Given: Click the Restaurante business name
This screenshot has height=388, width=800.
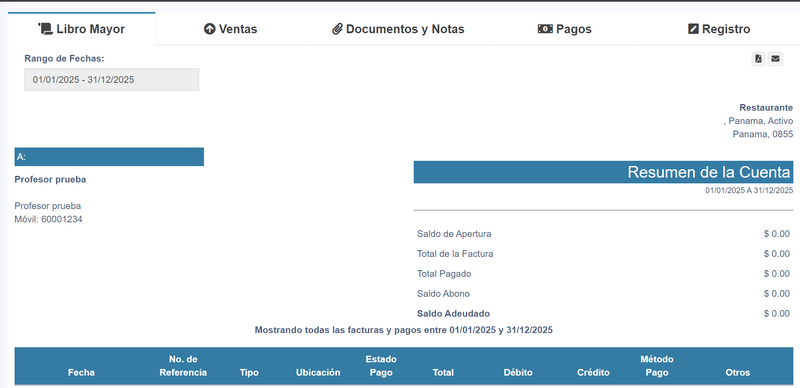Looking at the screenshot, I should 766,108.
